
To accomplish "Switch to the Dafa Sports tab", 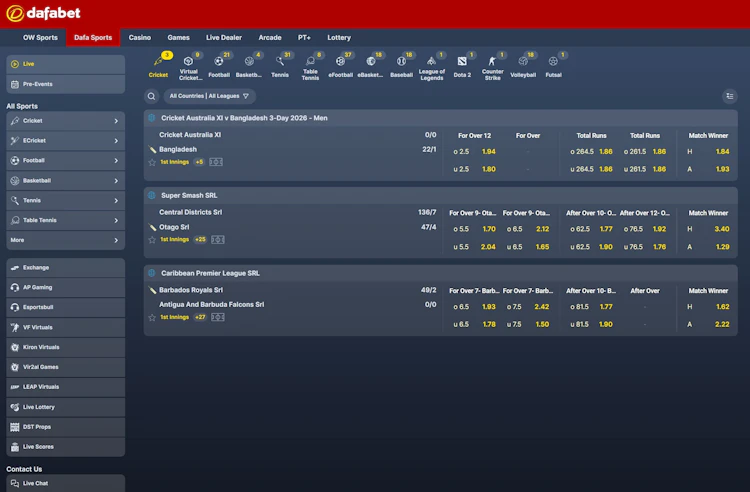I will click(x=93, y=37).
